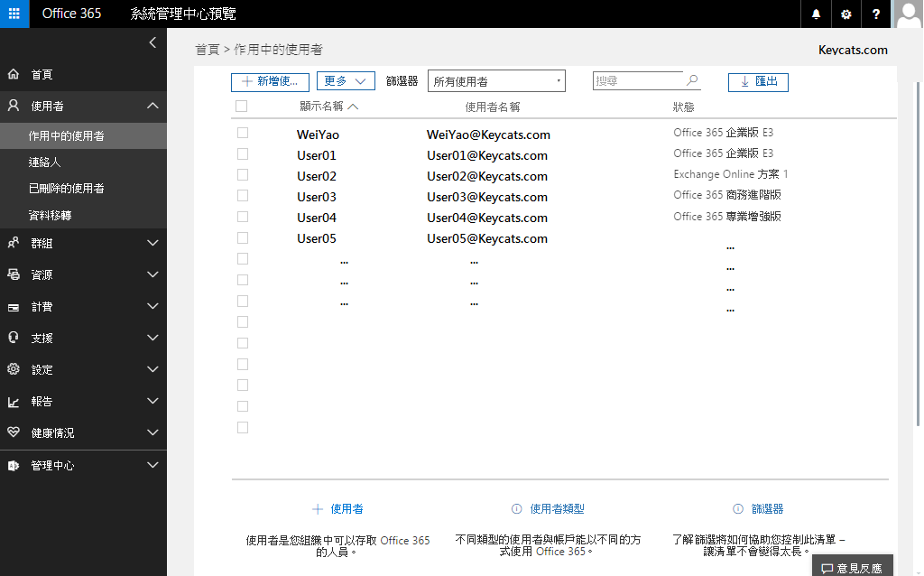Click the 匯出 export button
This screenshot has height=576, width=924.
(758, 82)
